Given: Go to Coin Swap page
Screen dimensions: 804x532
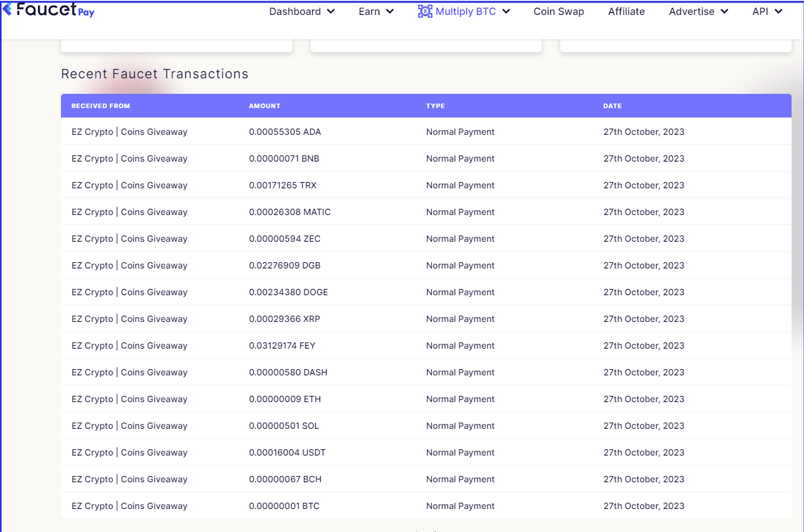Looking at the screenshot, I should click(559, 11).
